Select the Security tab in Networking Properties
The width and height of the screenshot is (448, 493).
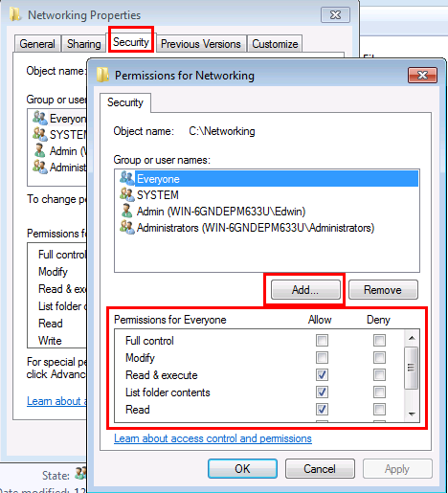[x=131, y=42]
